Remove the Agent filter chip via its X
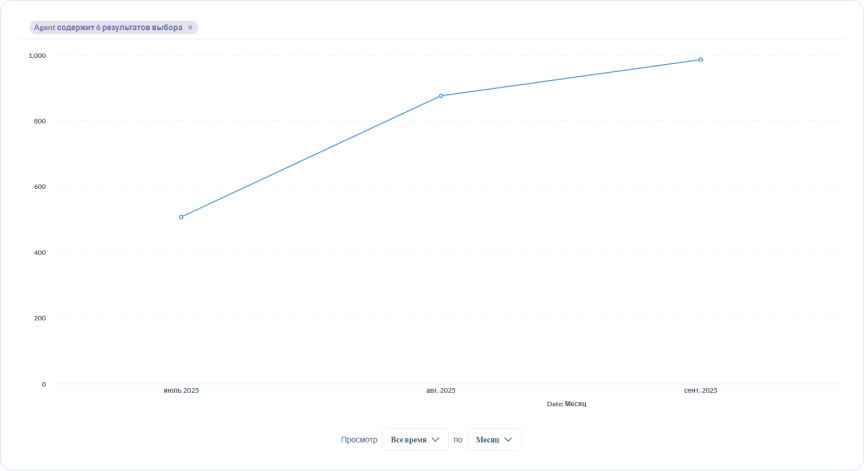The height and width of the screenshot is (471, 864). click(x=190, y=28)
